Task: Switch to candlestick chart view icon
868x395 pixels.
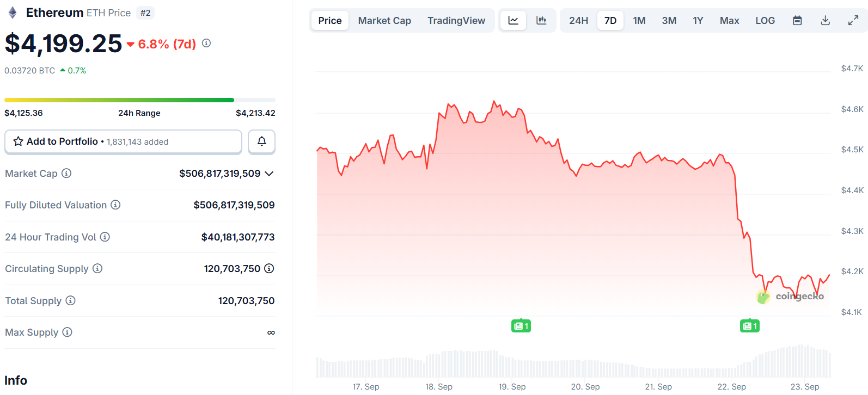Action: click(x=541, y=21)
